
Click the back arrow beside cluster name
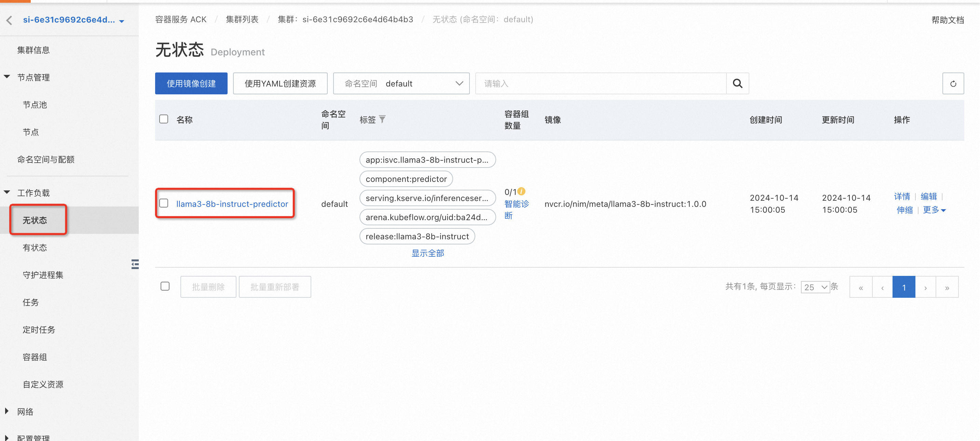10,20
